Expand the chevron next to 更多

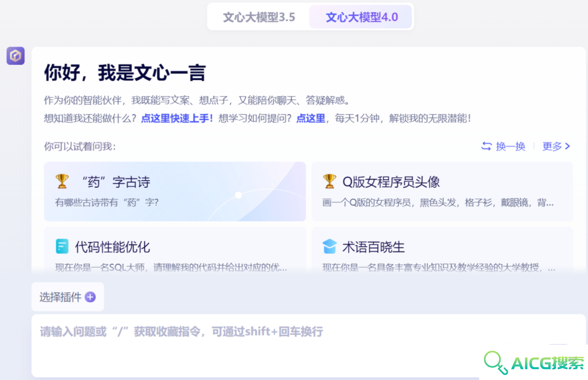point(567,146)
